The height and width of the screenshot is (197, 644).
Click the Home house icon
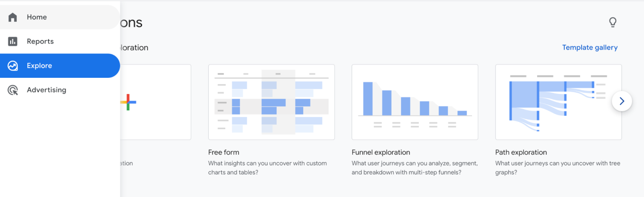[13, 17]
